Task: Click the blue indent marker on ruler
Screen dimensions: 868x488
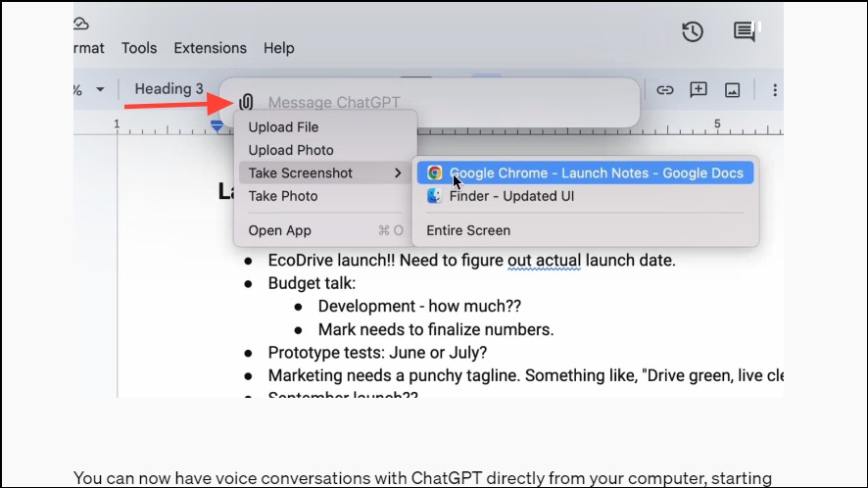Action: (x=217, y=126)
